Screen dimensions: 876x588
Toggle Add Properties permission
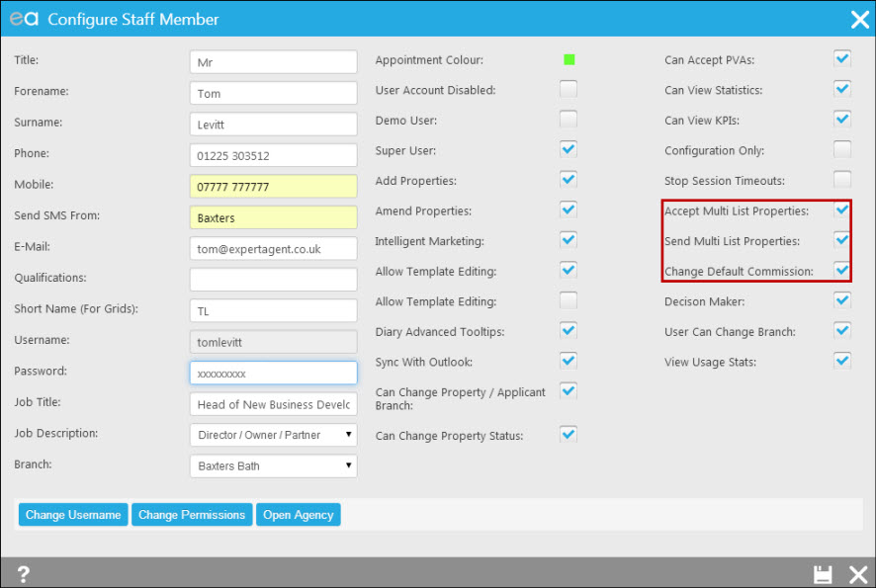569,180
